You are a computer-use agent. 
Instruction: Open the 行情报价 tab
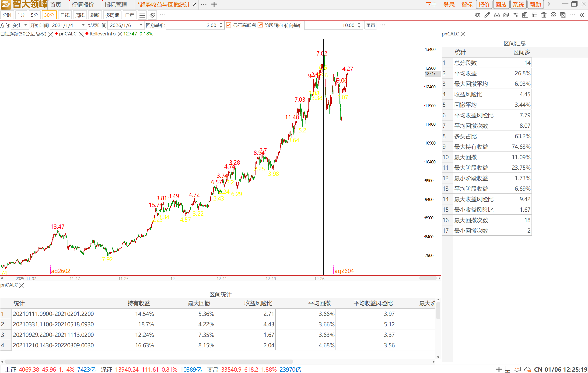[83, 5]
